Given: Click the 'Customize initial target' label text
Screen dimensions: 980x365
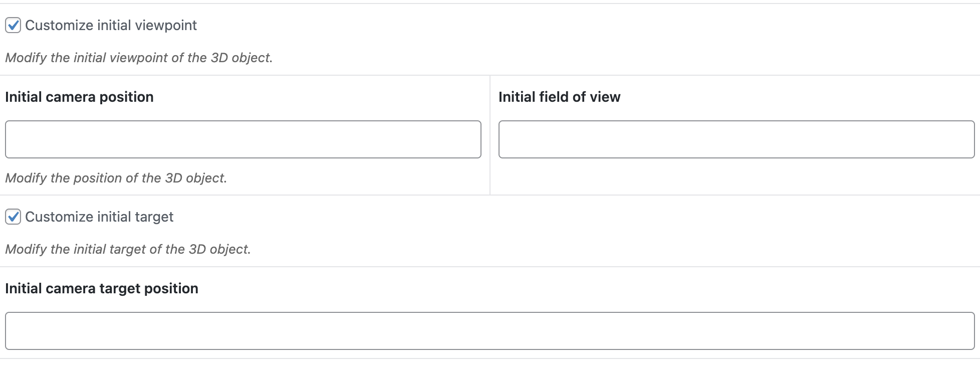Looking at the screenshot, I should pos(99,217).
